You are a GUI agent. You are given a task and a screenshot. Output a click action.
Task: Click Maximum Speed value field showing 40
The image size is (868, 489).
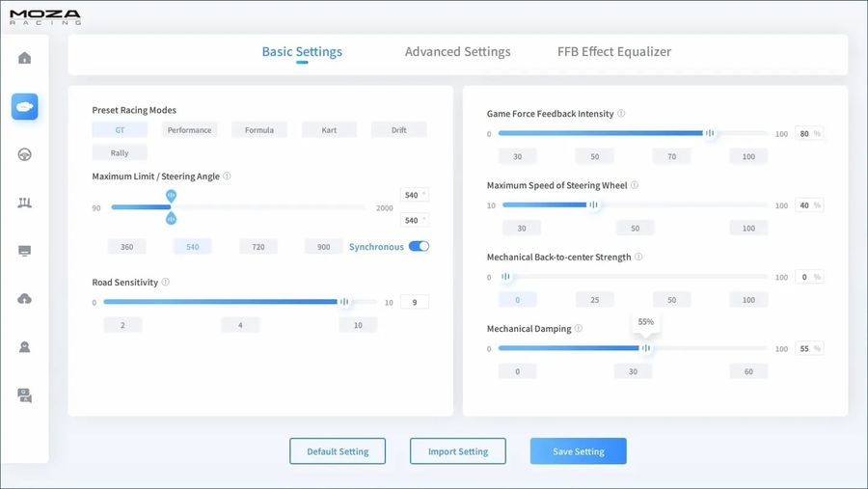pos(809,205)
